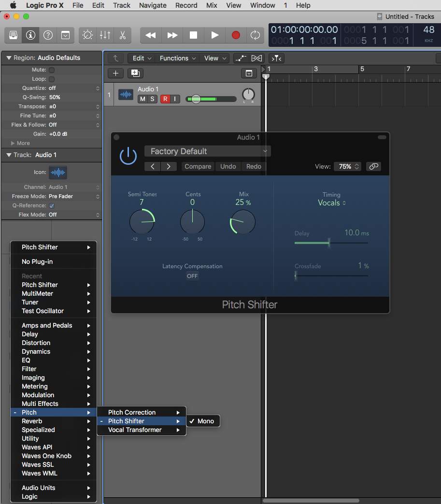This screenshot has width=441, height=504.
Task: Click the Audio 1 track pan knob
Action: click(248, 95)
